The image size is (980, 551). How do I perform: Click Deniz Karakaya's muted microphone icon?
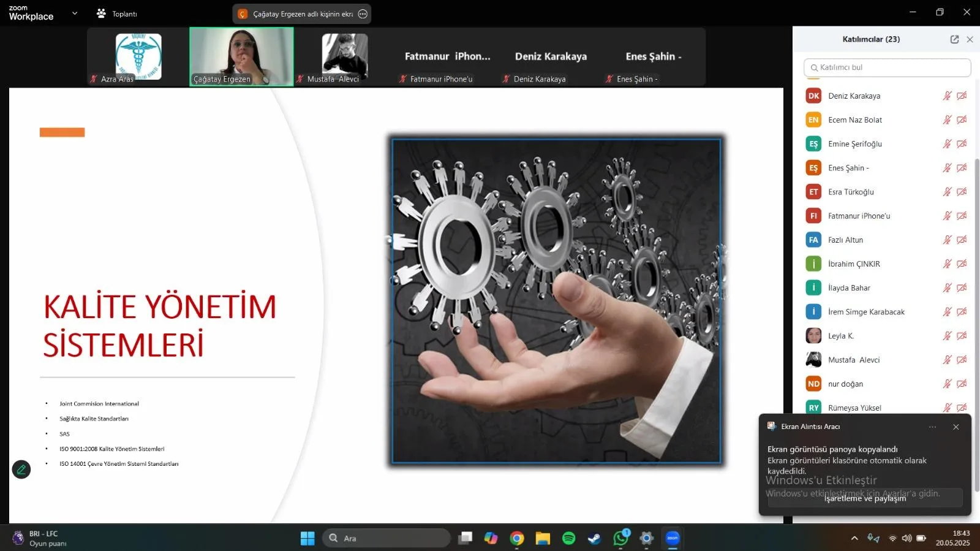947,96
